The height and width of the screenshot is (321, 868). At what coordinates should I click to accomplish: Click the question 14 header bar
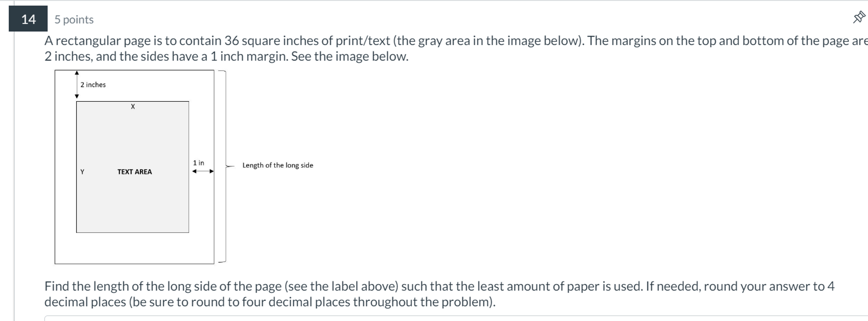point(432,19)
